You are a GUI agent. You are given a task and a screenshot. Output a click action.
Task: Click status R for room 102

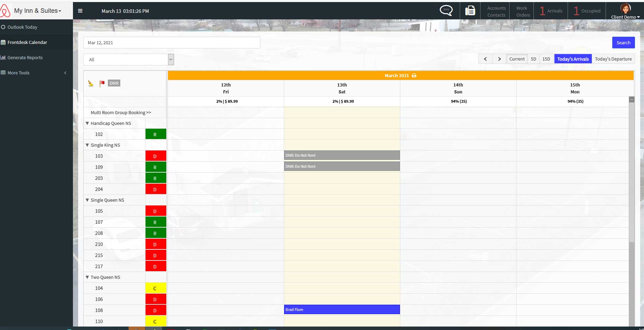click(156, 134)
